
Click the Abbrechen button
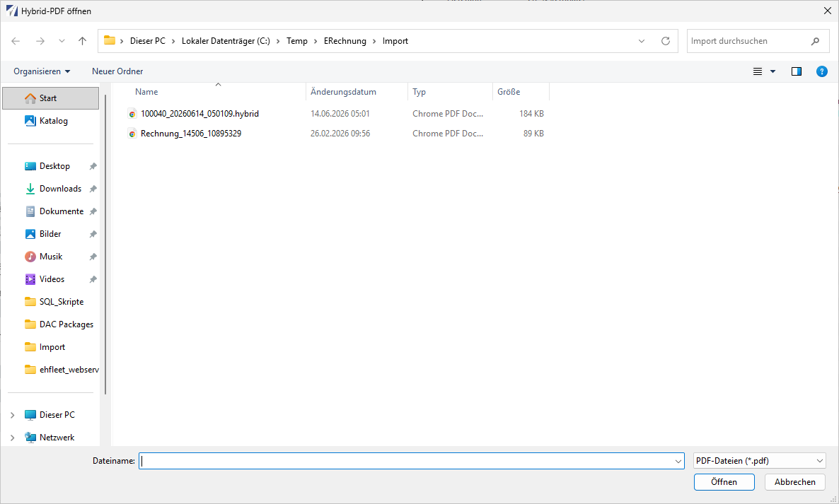point(795,482)
